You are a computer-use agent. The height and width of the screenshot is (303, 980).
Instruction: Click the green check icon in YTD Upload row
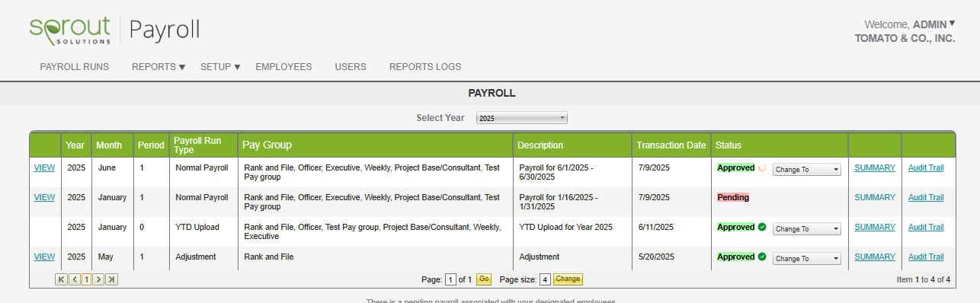pos(762,227)
